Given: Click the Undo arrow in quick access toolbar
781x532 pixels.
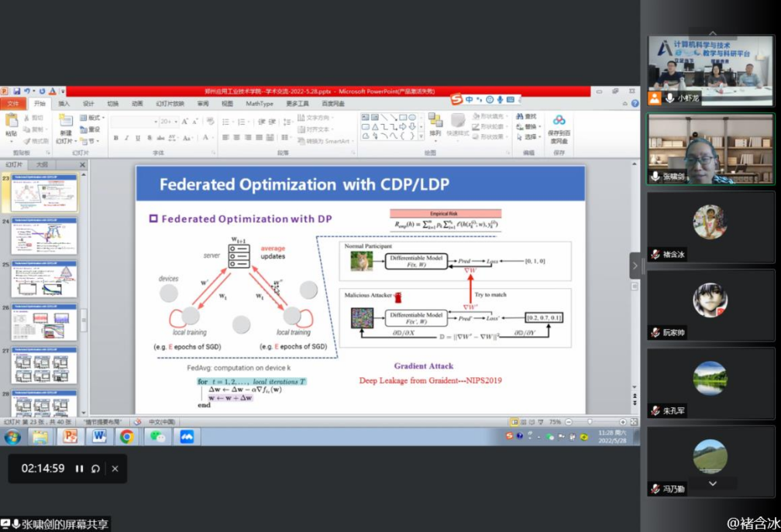Looking at the screenshot, I should (27, 91).
